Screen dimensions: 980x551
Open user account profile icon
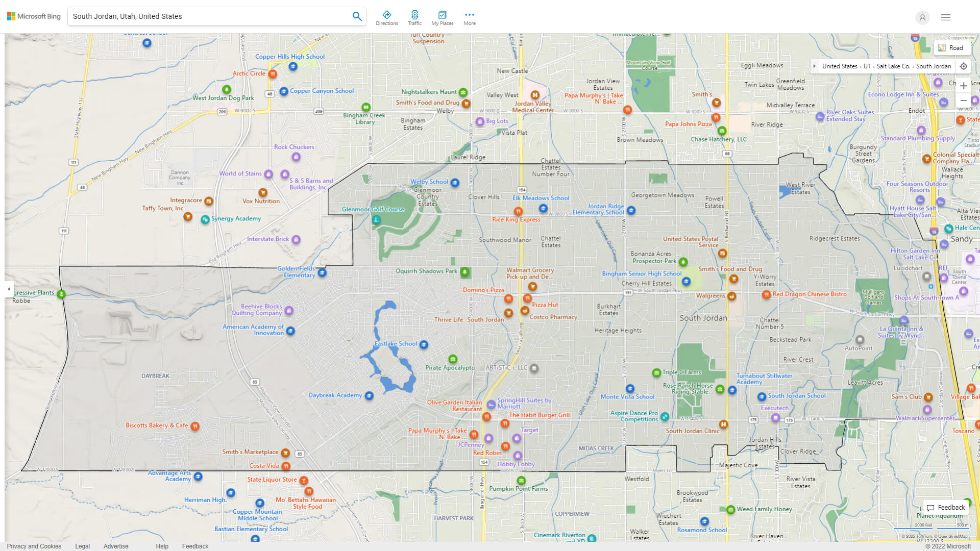point(922,17)
